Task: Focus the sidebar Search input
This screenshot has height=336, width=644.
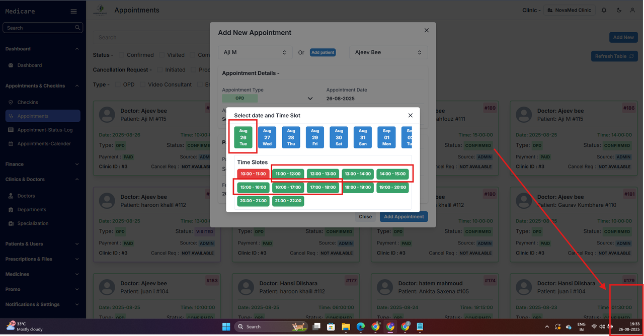Action: 42,28
